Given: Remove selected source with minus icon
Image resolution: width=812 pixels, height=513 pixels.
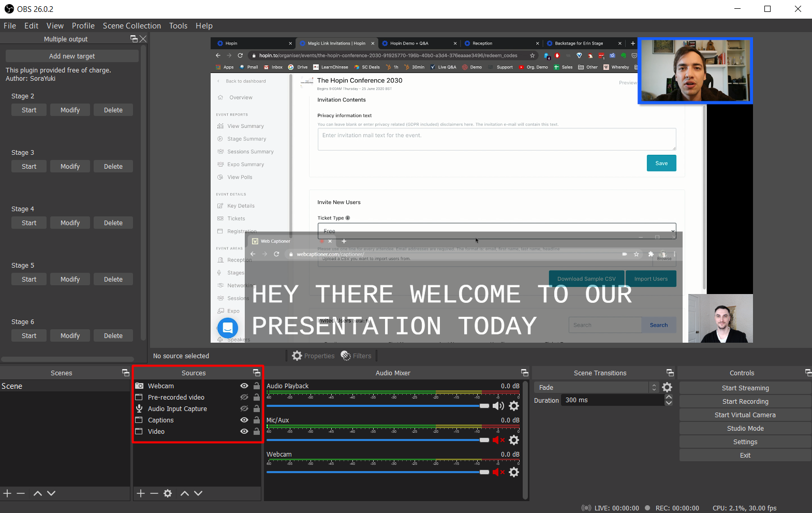Looking at the screenshot, I should point(154,493).
